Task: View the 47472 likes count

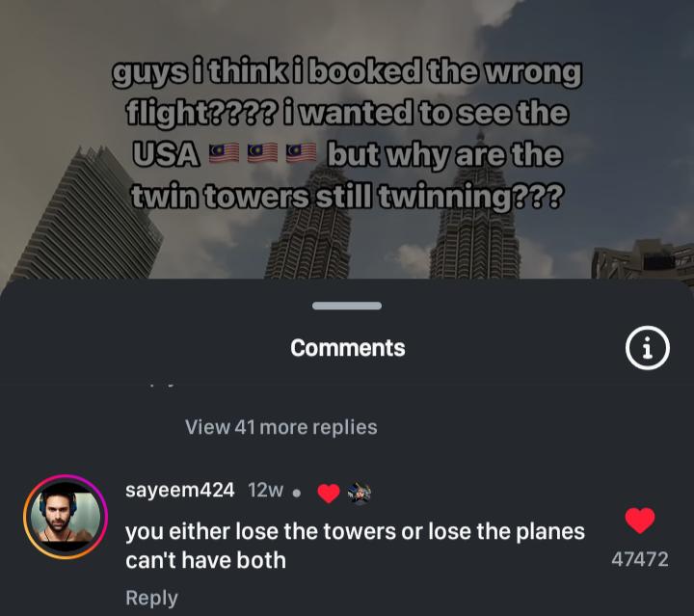Action: (x=640, y=559)
